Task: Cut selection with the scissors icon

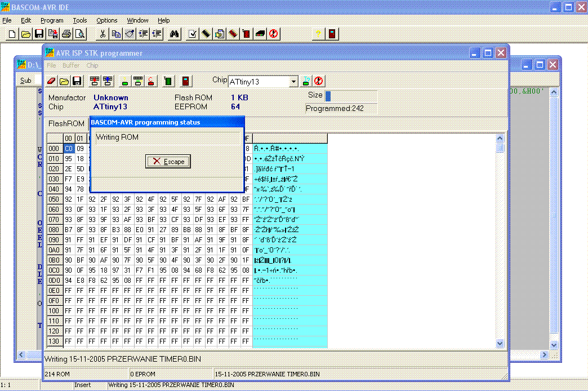Action: (103, 34)
